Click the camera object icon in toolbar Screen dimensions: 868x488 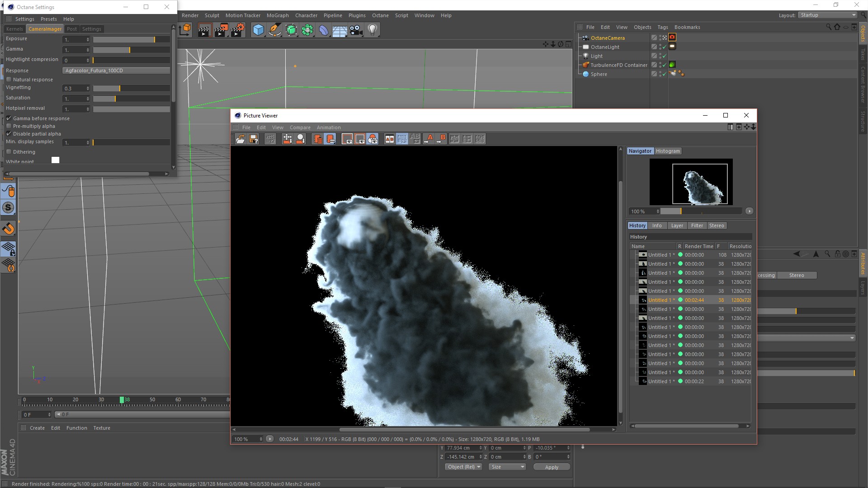point(356,30)
